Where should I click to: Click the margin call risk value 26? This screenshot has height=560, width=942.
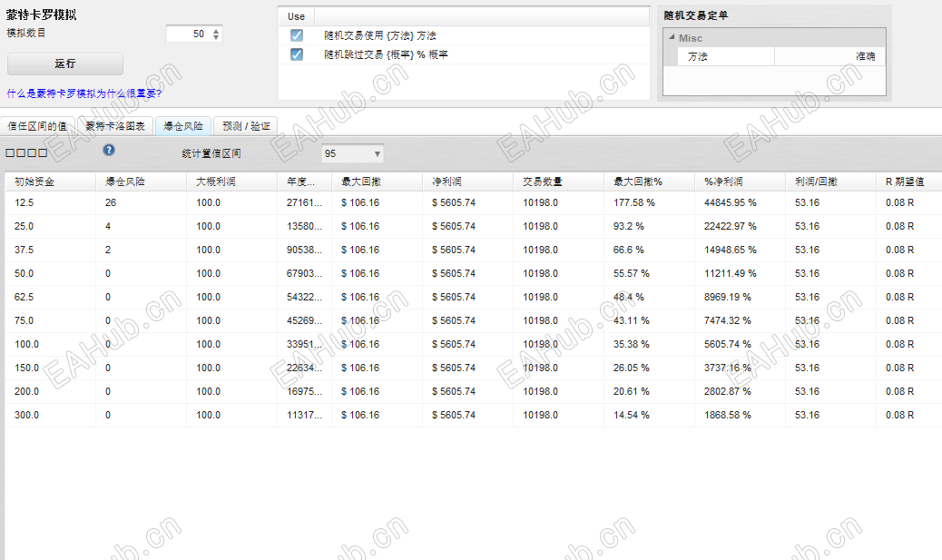point(111,203)
